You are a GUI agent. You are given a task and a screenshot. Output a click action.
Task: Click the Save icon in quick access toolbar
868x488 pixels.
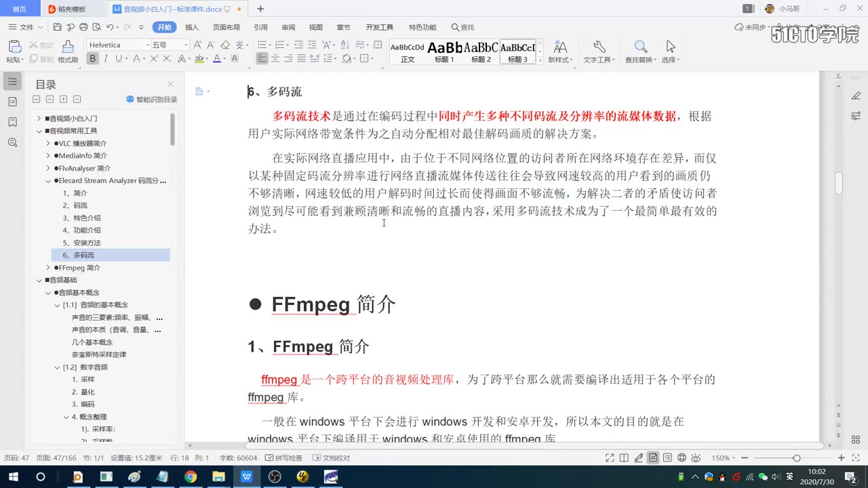tap(58, 27)
